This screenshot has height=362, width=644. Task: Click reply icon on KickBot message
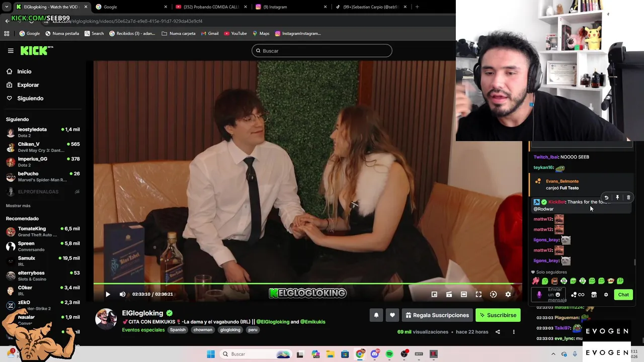[x=606, y=198]
